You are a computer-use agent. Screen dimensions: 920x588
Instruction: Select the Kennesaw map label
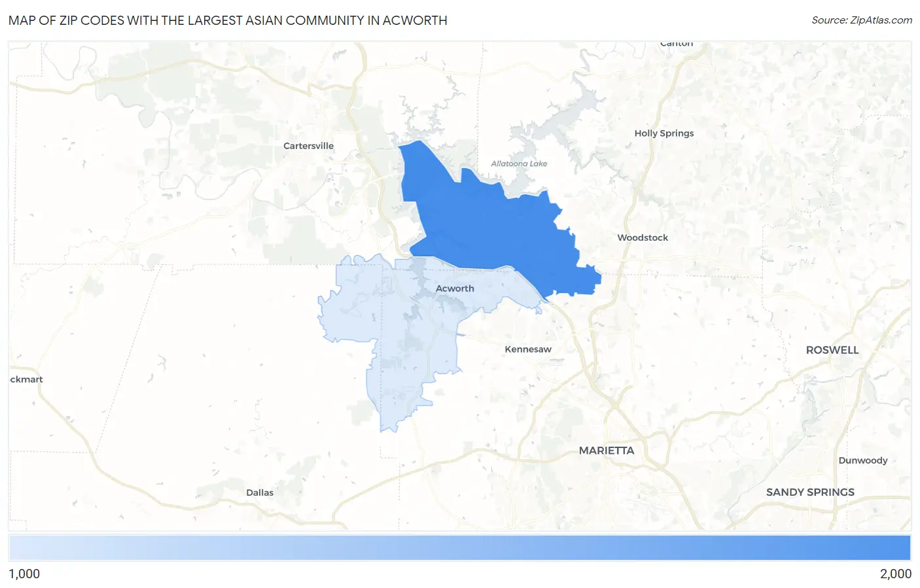coord(528,349)
